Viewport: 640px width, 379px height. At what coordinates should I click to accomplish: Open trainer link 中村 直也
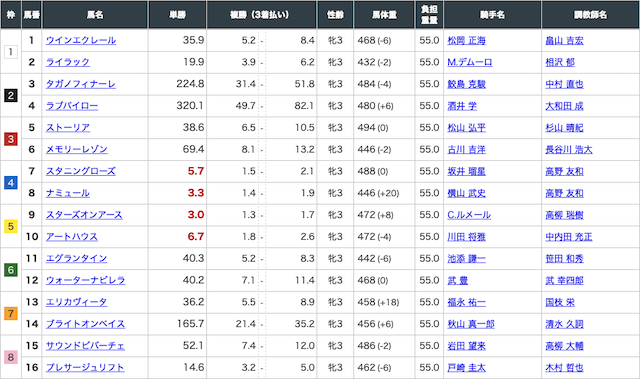pos(564,84)
